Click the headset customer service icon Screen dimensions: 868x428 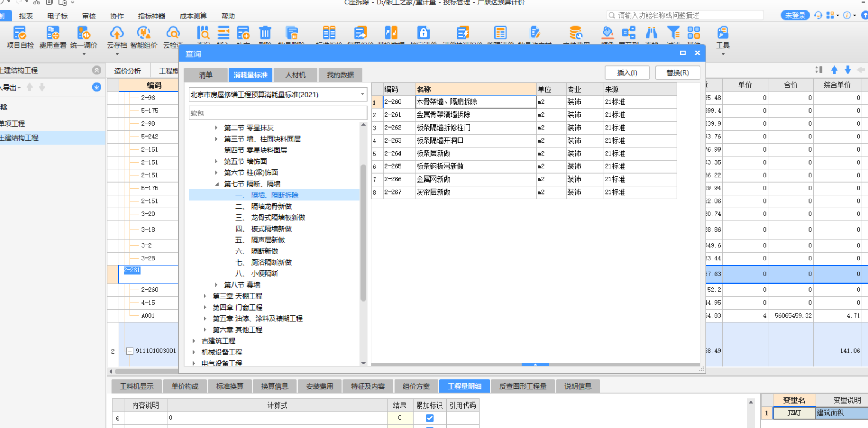818,15
